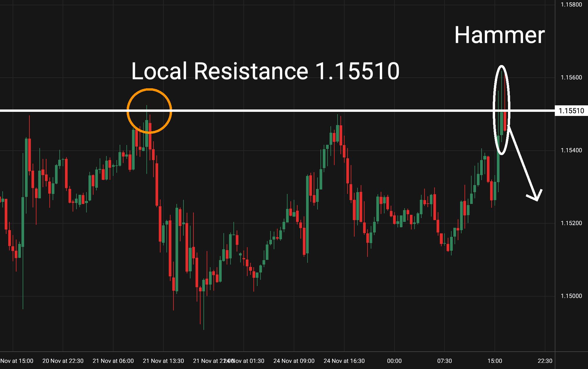The width and height of the screenshot is (588, 369).
Task: Click the 1.15600 price axis label
Action: coord(571,77)
